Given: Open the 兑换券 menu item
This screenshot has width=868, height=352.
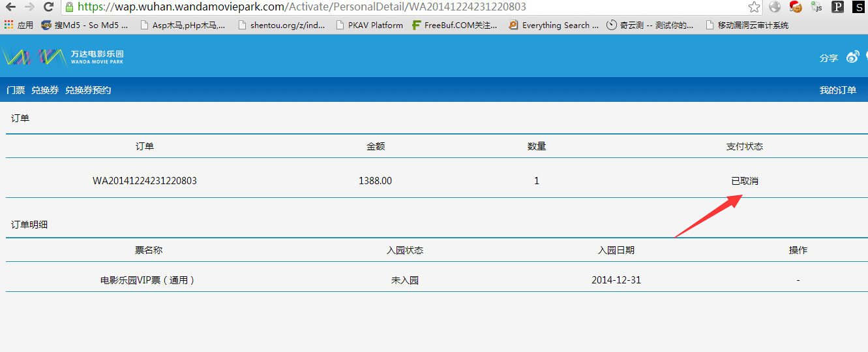Looking at the screenshot, I should tap(45, 90).
